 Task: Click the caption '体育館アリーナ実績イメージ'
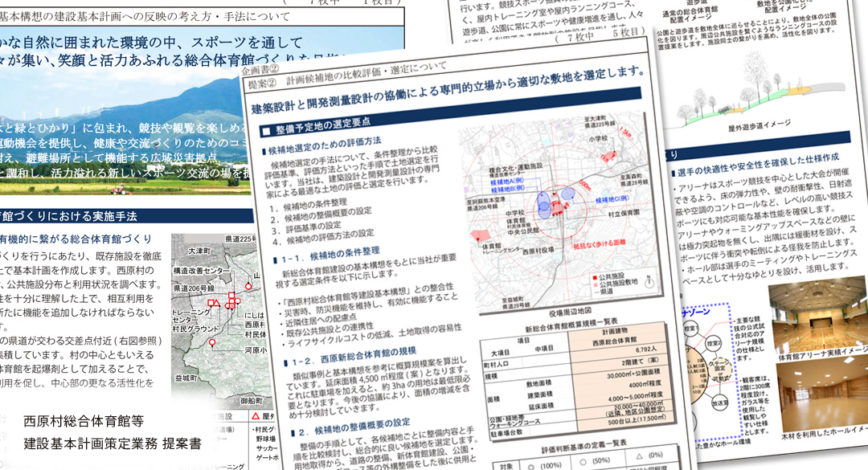(x=823, y=355)
